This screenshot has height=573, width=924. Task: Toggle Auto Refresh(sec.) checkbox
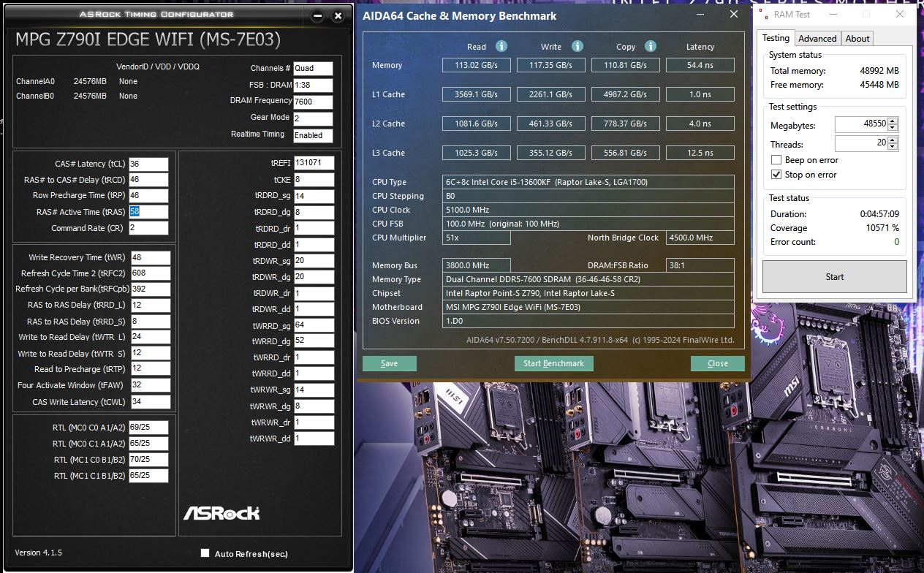[205, 553]
